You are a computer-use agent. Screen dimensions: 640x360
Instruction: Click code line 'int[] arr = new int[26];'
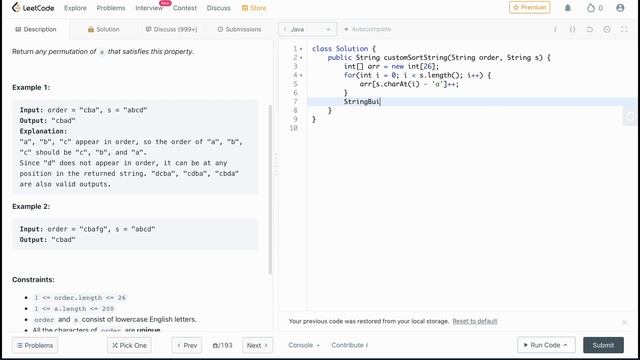click(391, 67)
